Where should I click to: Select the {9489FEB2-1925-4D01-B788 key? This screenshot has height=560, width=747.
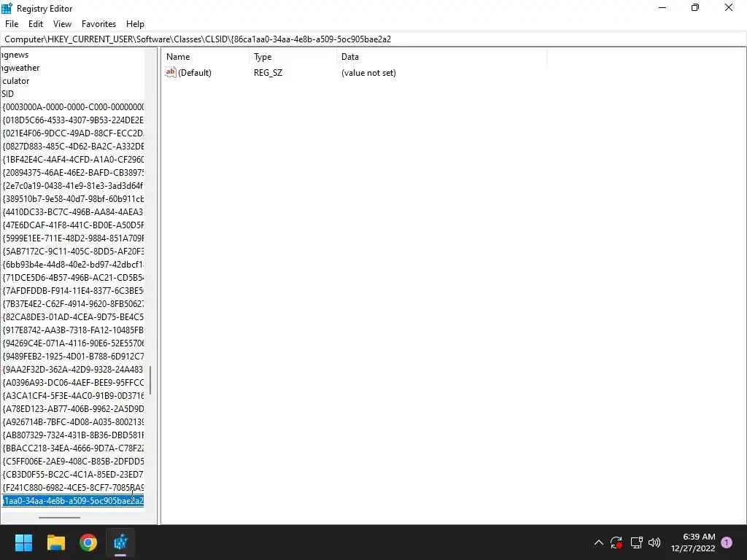[73, 356]
